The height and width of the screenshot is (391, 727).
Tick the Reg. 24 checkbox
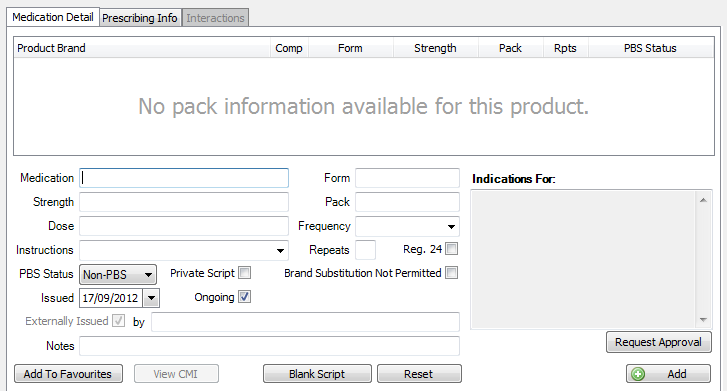coord(452,249)
